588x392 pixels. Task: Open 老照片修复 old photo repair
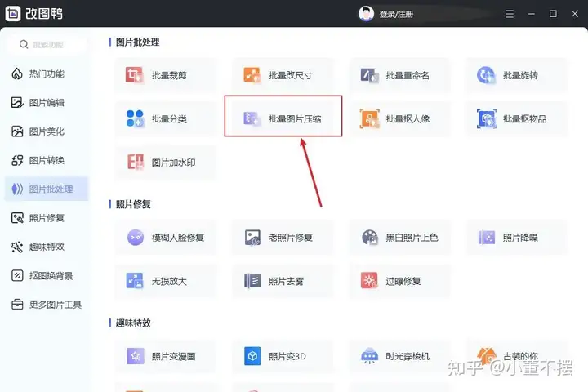pos(283,238)
